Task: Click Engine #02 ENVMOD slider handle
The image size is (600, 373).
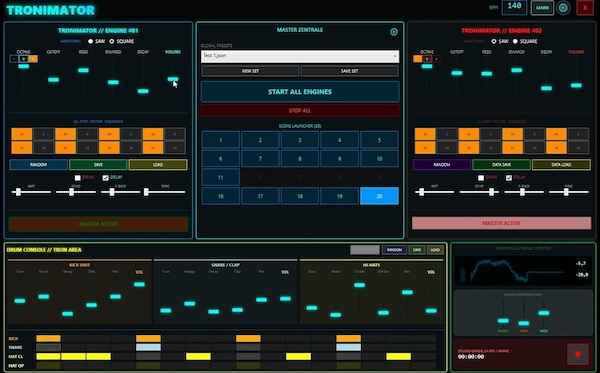Action: point(517,70)
